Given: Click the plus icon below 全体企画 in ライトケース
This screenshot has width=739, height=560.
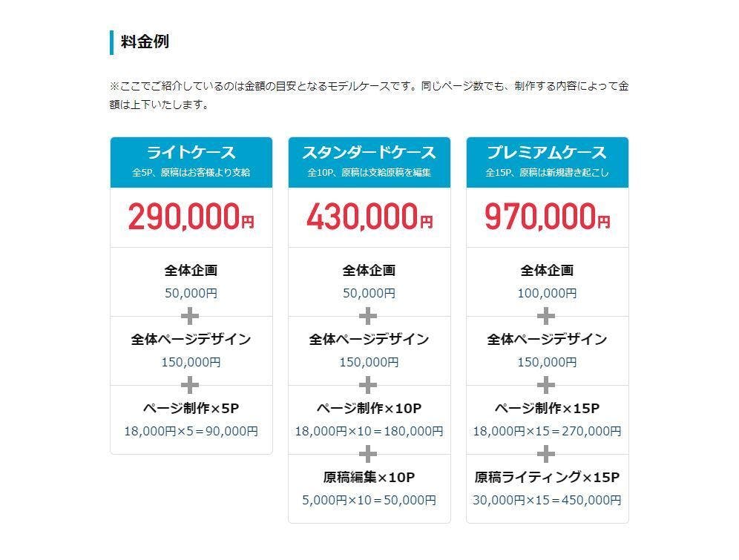Looking at the screenshot, I should pyautogui.click(x=191, y=316).
